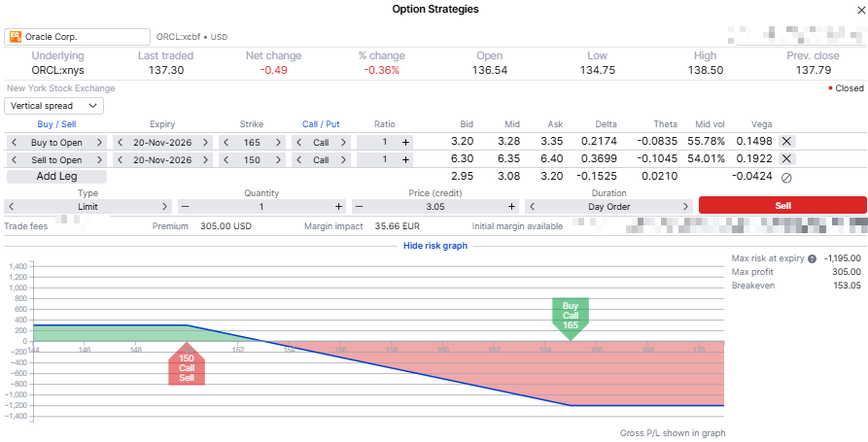Advance the Day Order duration selector
The image size is (868, 442).
[686, 206]
